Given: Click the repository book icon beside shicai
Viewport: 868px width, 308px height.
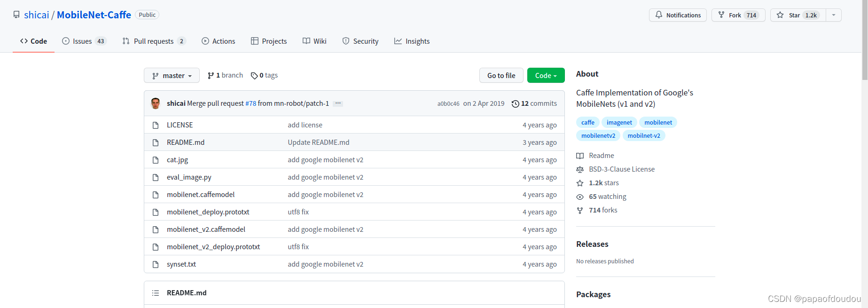Looking at the screenshot, I should click(x=16, y=15).
